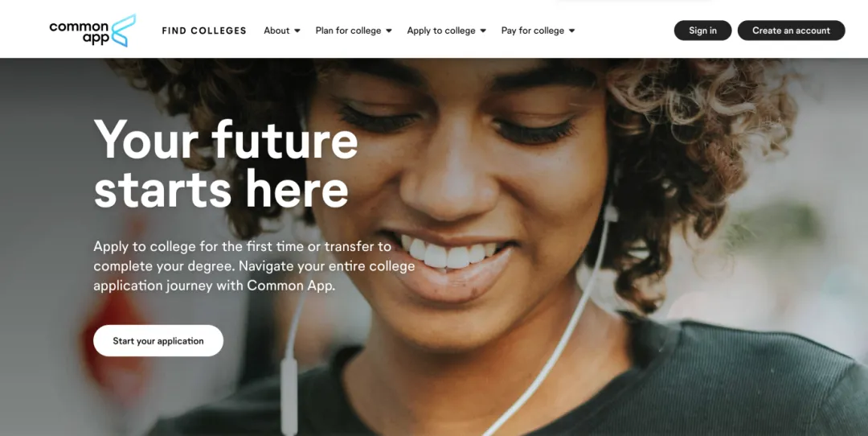Click the "Apply to college for the first time" paragraph
Viewport: 868px width, 436px height.
pyautogui.click(x=254, y=266)
